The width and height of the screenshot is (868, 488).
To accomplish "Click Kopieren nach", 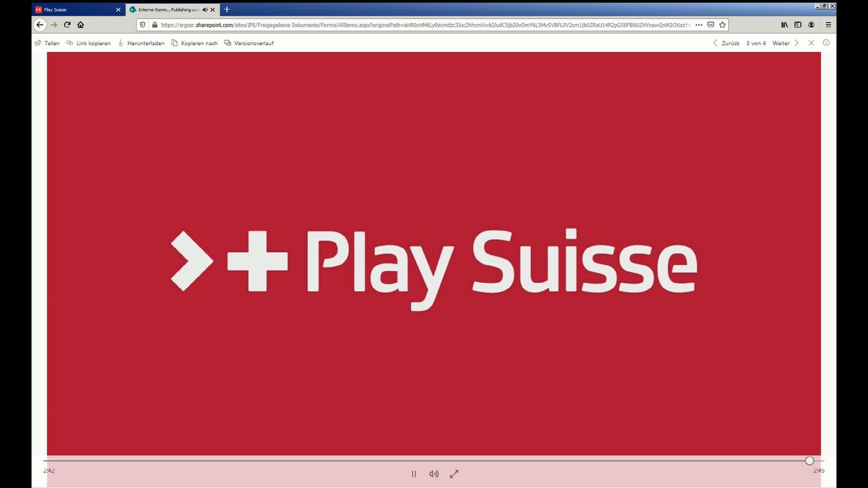I will click(194, 43).
